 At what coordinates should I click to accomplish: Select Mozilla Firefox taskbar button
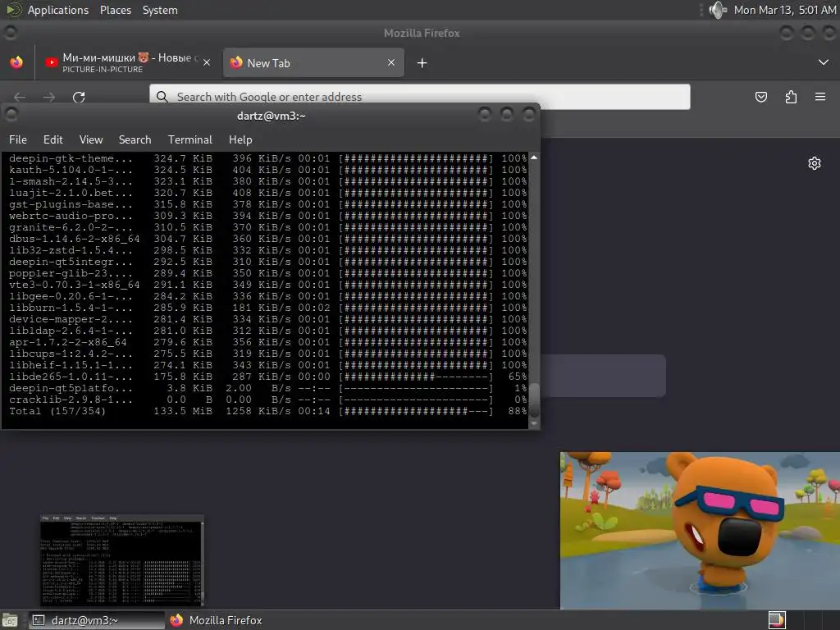click(x=217, y=620)
